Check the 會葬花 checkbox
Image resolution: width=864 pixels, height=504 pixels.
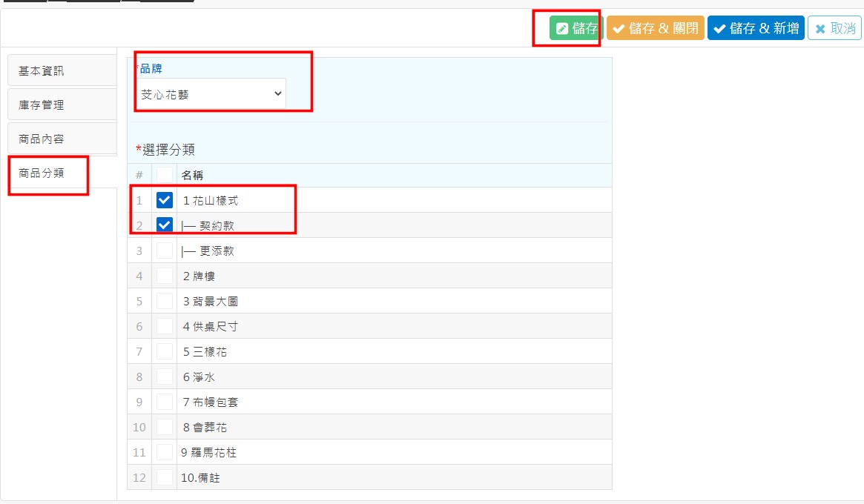click(165, 427)
